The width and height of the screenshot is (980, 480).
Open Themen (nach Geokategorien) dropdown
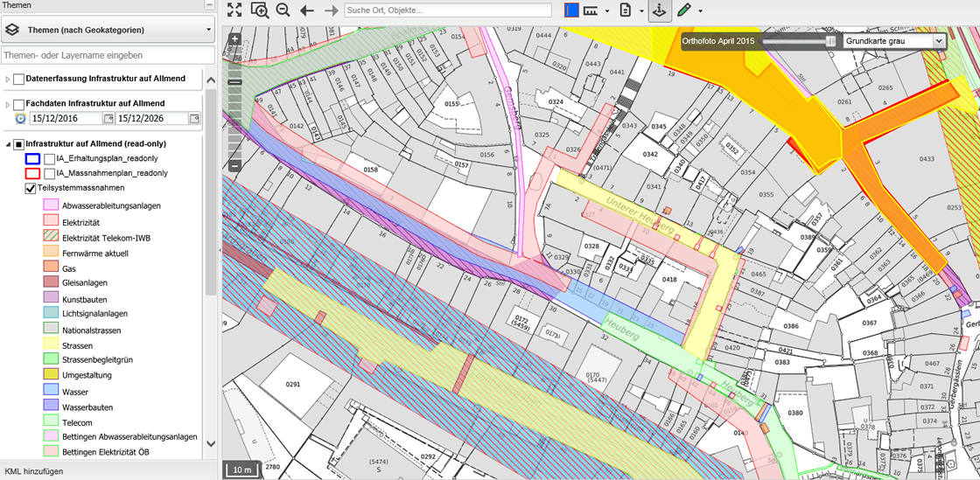(x=108, y=30)
